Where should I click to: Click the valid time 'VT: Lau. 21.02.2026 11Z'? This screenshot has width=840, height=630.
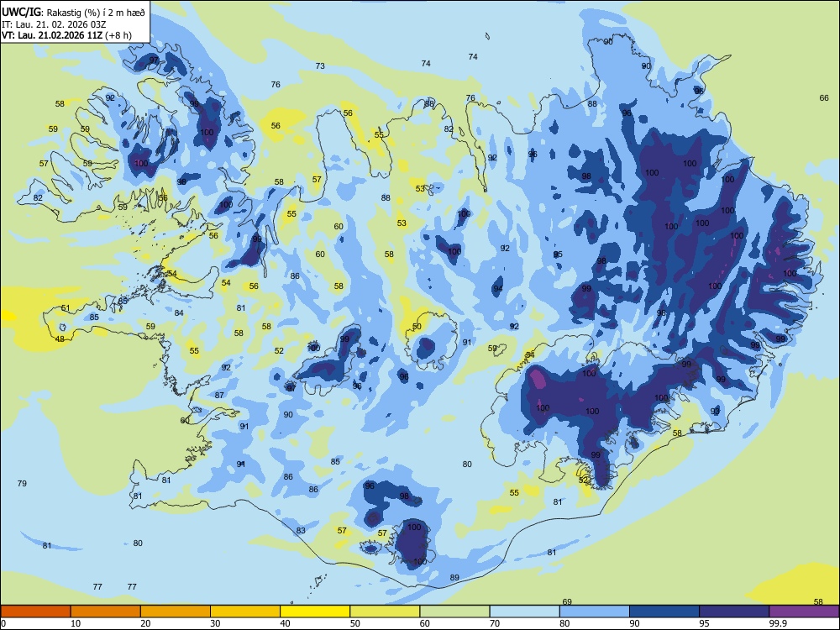point(54,35)
